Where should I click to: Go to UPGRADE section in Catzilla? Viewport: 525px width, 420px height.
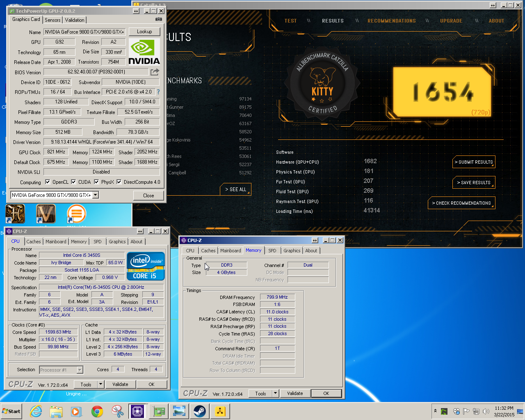(x=451, y=21)
